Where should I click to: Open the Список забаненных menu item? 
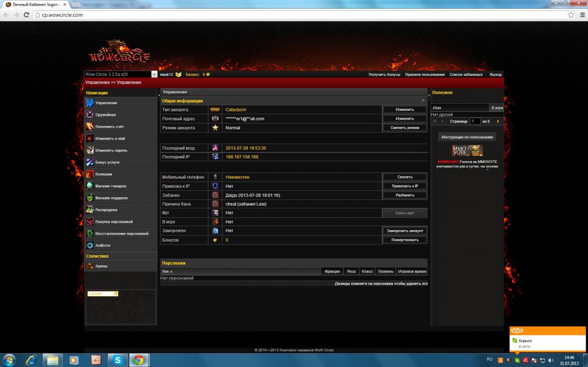click(x=466, y=75)
